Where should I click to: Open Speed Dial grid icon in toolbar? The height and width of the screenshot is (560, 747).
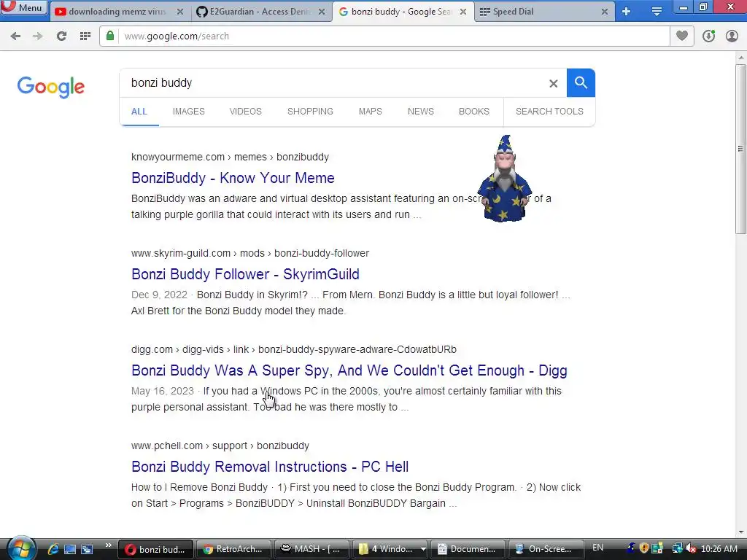pos(85,36)
